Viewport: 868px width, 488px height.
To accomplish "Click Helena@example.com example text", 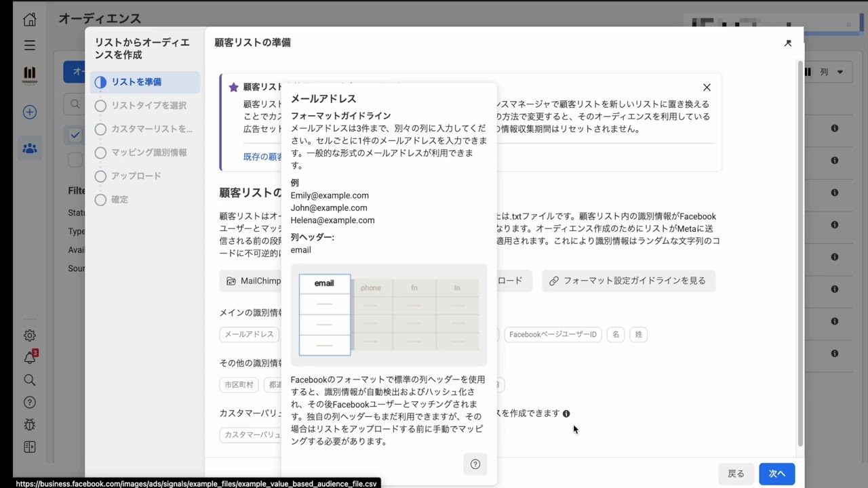I will pos(332,220).
